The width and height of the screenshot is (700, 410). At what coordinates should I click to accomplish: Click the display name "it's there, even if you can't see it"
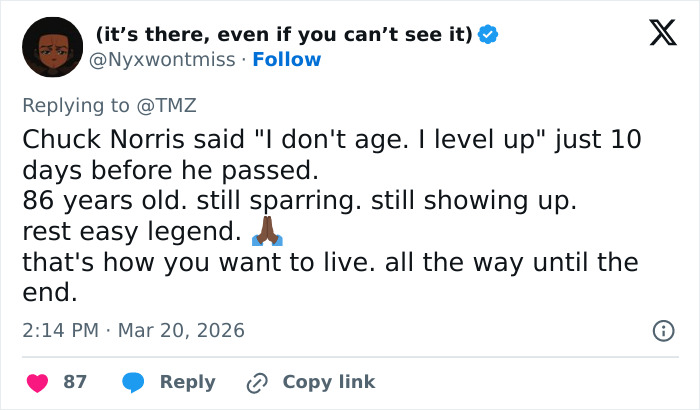point(284,35)
